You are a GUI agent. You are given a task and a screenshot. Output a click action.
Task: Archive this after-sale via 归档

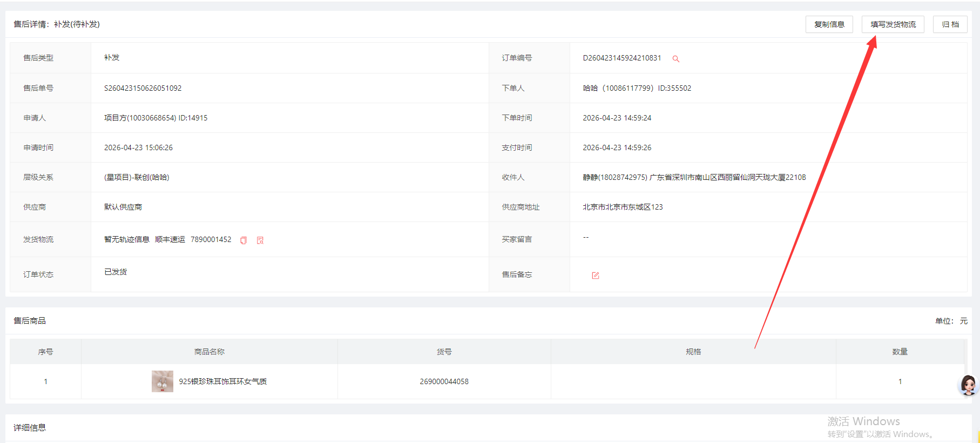[x=950, y=24]
